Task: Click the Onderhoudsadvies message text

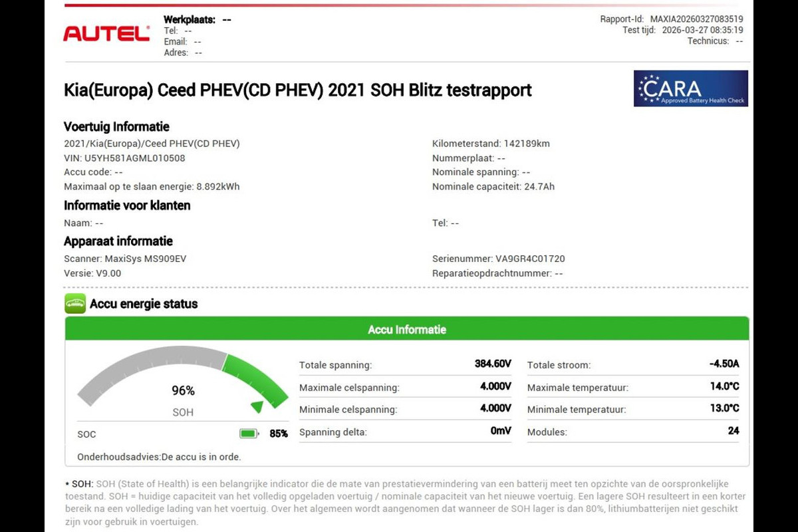Action: click(159, 457)
